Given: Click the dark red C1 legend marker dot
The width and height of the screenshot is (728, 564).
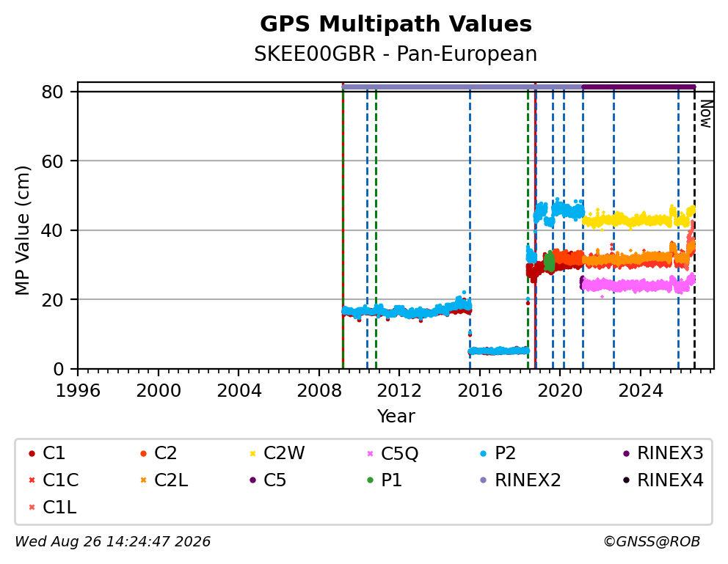Looking at the screenshot, I should [x=32, y=453].
